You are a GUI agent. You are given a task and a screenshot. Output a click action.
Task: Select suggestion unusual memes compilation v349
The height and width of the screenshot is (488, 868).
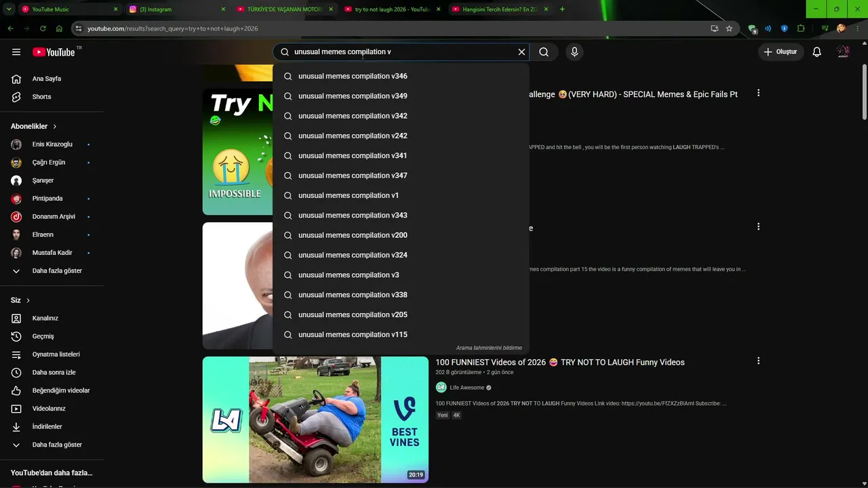pos(401,96)
